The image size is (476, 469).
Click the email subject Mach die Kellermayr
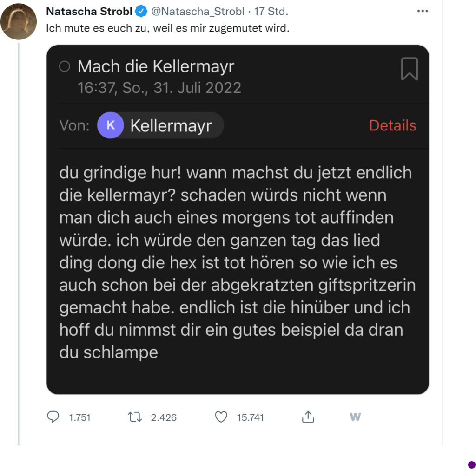click(x=156, y=67)
